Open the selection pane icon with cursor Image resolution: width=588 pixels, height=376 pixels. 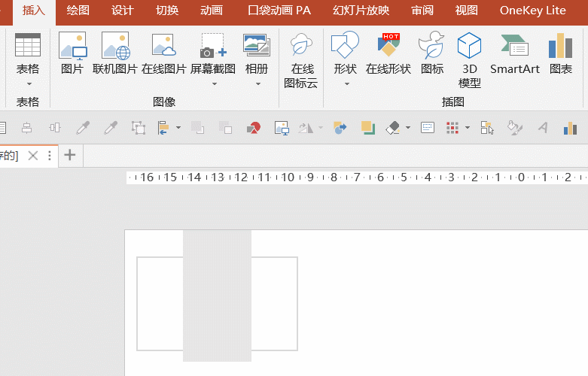coord(487,128)
